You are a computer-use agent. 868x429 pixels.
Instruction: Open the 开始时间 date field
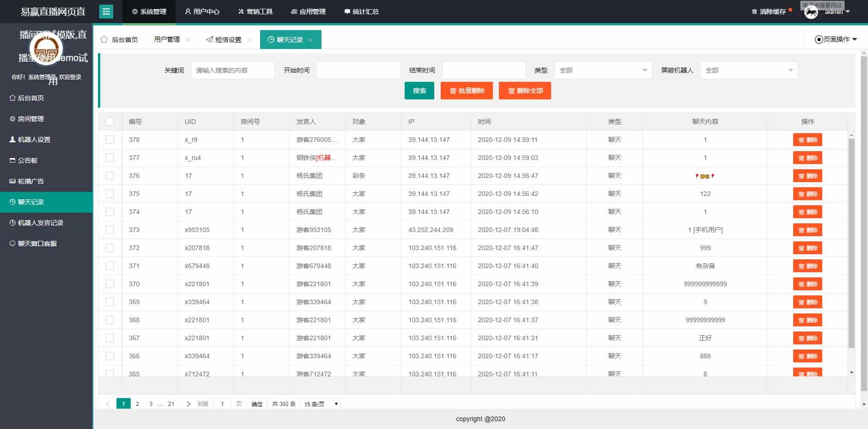tap(358, 70)
